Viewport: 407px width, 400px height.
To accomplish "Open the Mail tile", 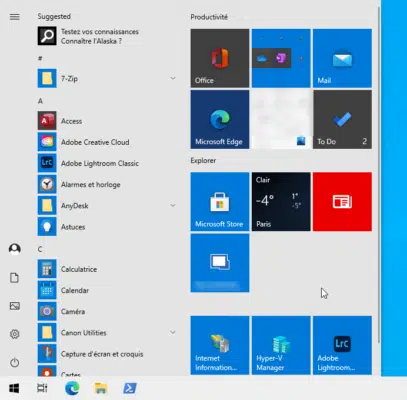I will coord(342,58).
